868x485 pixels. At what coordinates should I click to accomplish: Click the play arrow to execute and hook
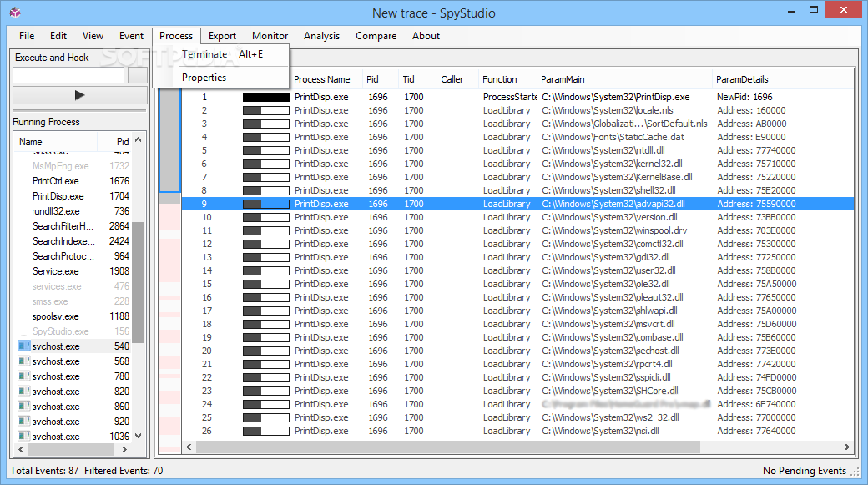[x=80, y=95]
